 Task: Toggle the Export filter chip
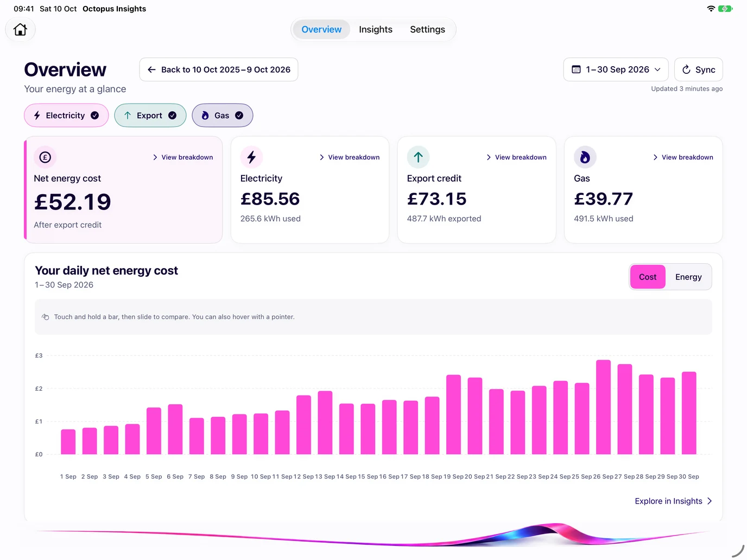150,116
